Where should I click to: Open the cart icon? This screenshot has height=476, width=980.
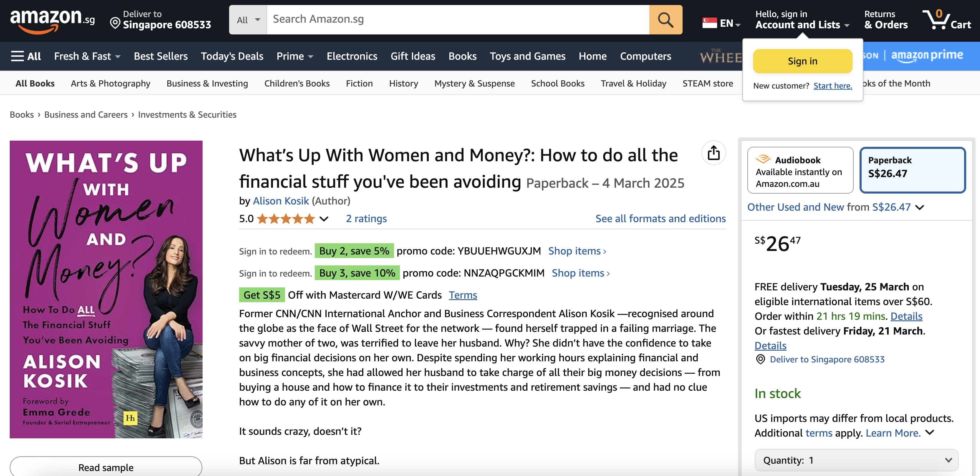coord(946,19)
